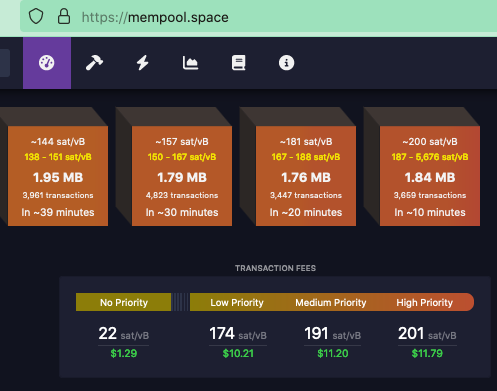Click the 201 sat/vB fee value
Viewport: 497px width, 391px height.
427,333
